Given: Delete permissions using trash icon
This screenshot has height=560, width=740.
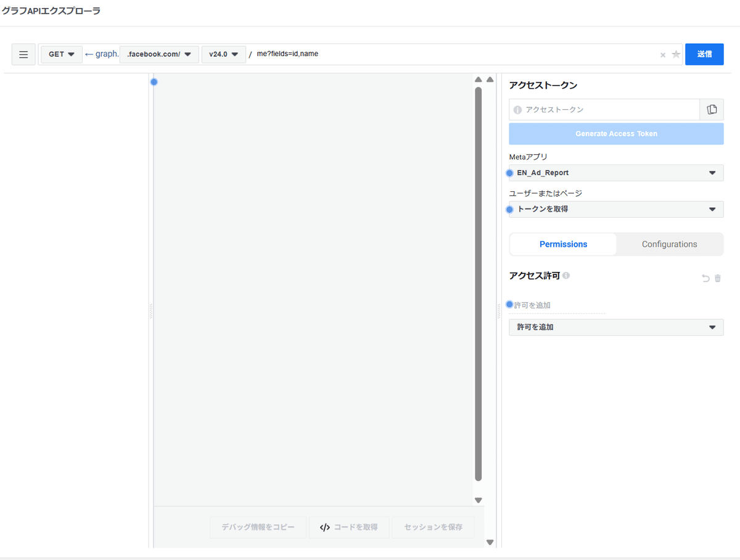Looking at the screenshot, I should (x=718, y=279).
